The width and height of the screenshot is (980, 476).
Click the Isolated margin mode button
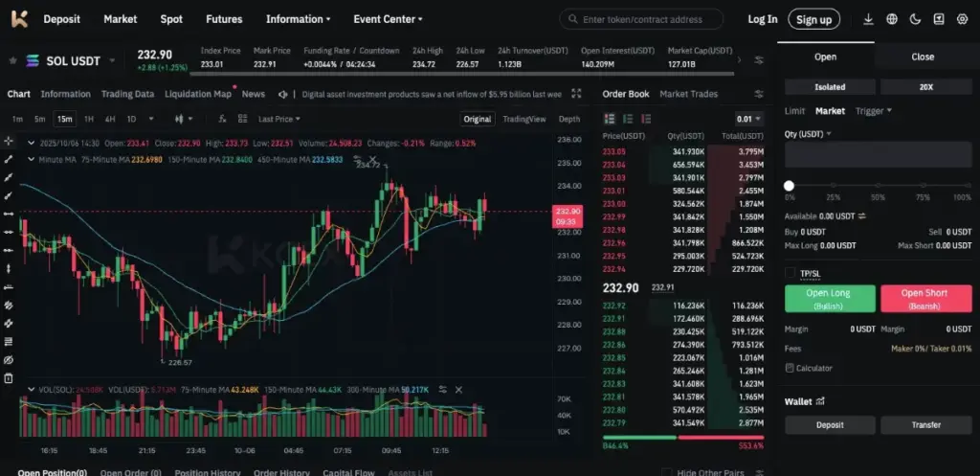tap(830, 87)
